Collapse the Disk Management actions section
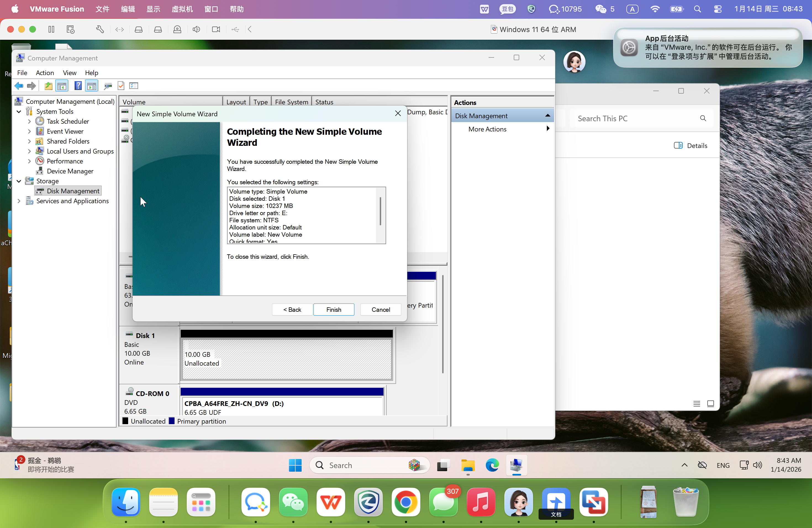This screenshot has height=528, width=812. pyautogui.click(x=548, y=116)
